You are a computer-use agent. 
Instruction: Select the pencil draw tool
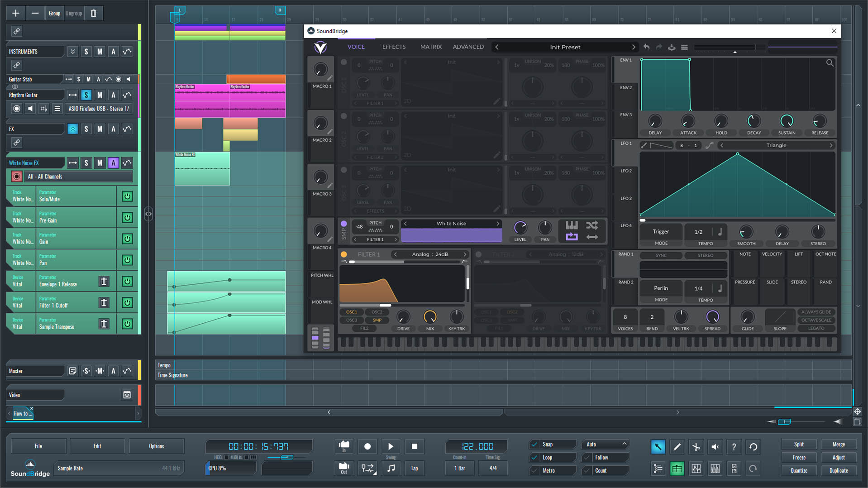tap(677, 447)
